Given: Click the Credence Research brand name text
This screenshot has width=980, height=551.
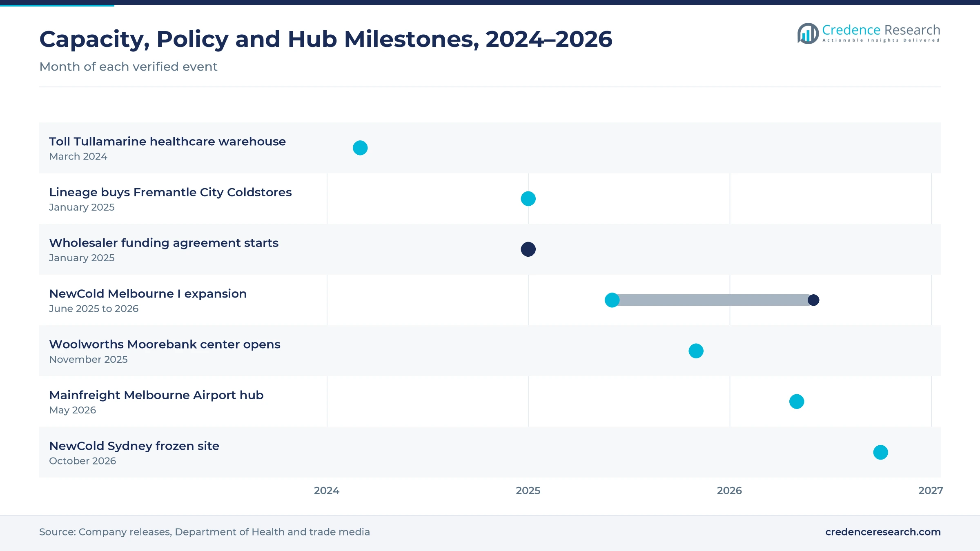Looking at the screenshot, I should tap(881, 30).
